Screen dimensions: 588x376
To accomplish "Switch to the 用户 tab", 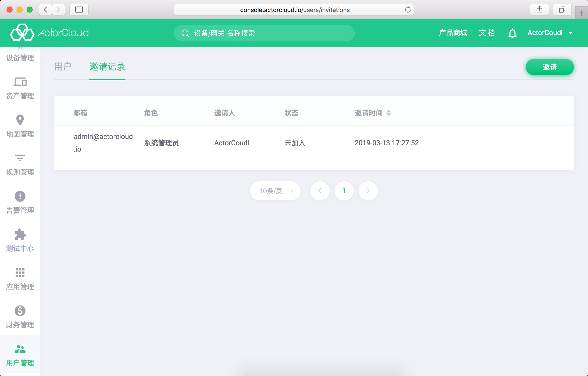I will [63, 67].
